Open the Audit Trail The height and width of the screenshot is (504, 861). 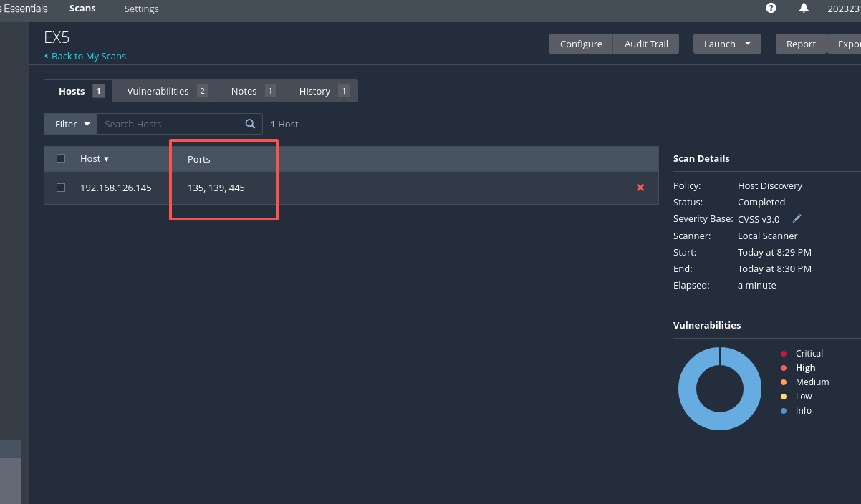(x=646, y=44)
